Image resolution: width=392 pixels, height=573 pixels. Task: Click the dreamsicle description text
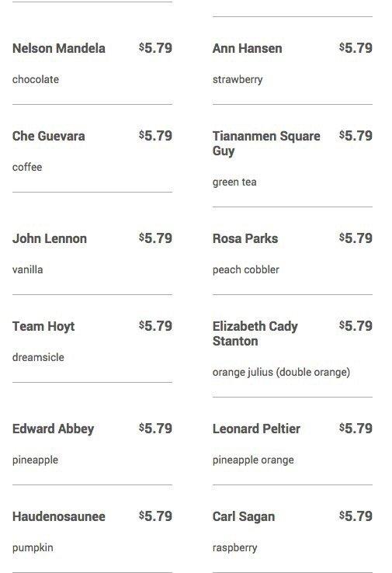coord(38,357)
